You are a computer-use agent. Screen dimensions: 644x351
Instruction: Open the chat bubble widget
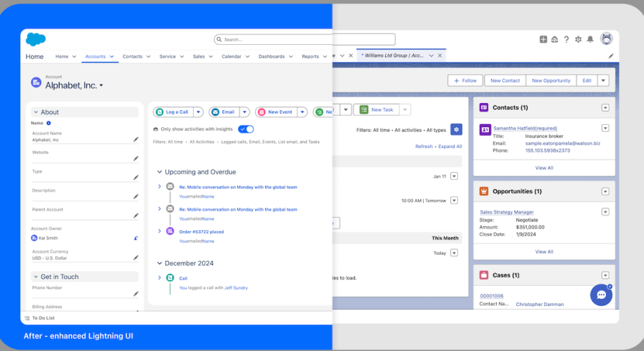(x=601, y=296)
